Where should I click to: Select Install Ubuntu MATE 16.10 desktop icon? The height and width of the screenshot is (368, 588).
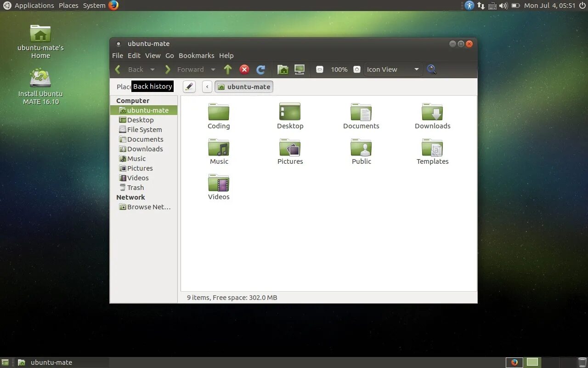(x=40, y=86)
